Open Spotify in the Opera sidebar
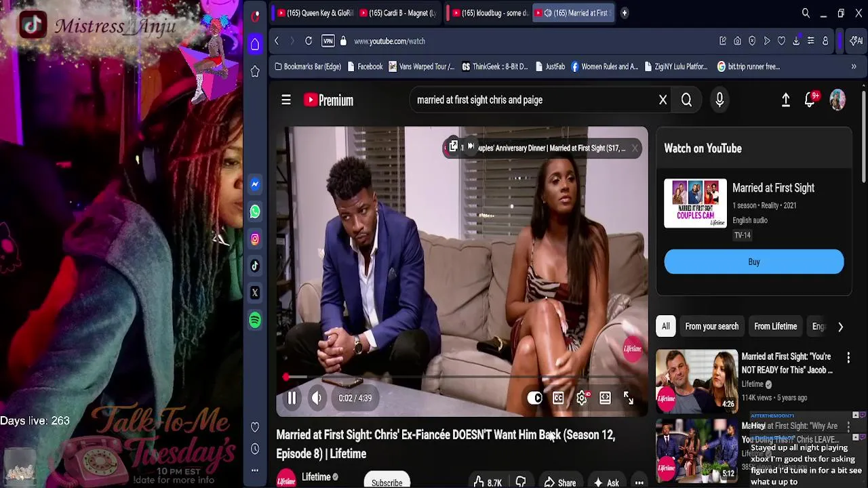Image resolution: width=868 pixels, height=488 pixels. [255, 320]
